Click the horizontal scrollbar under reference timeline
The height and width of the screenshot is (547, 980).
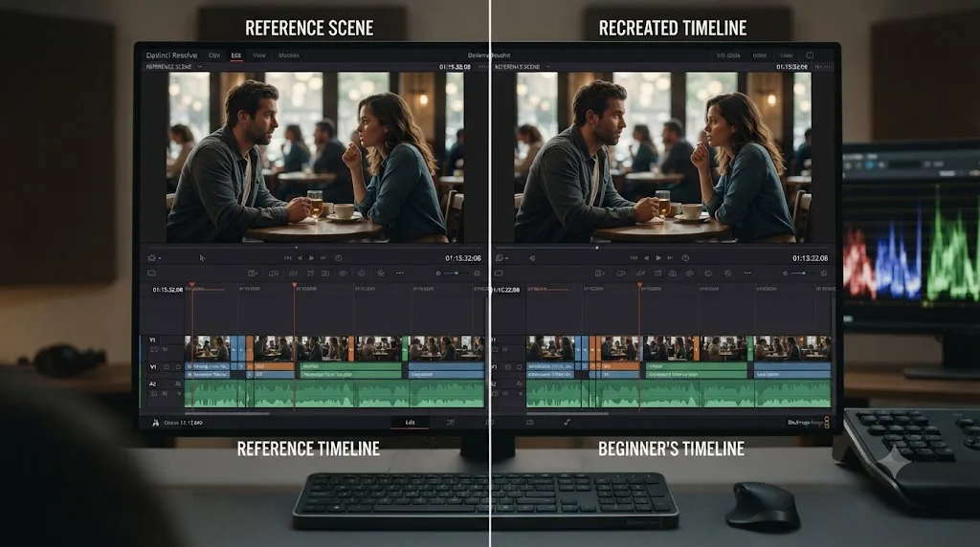[x=228, y=413]
